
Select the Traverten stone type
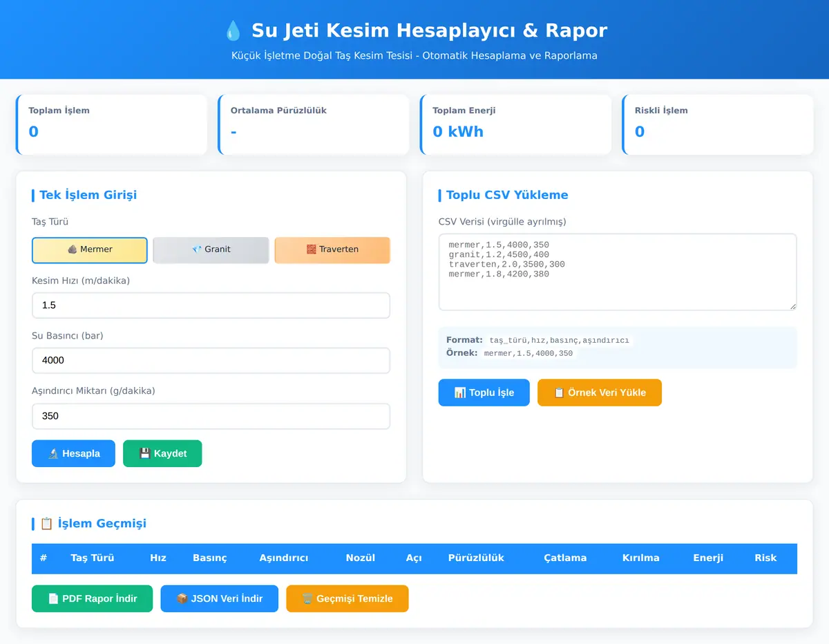coord(332,250)
